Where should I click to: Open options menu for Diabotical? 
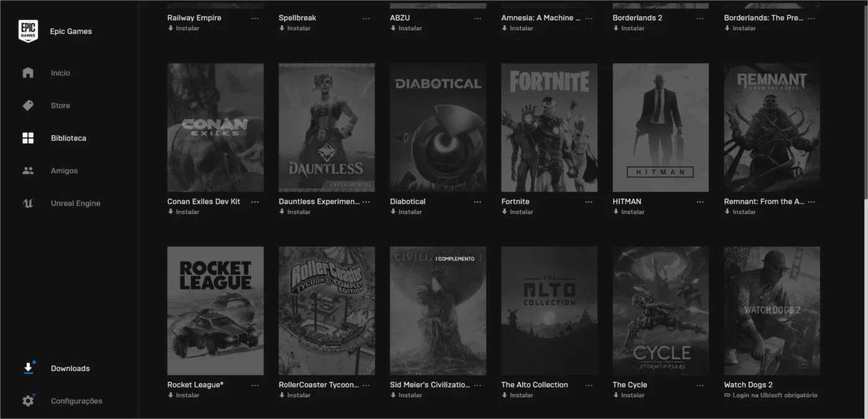[477, 202]
